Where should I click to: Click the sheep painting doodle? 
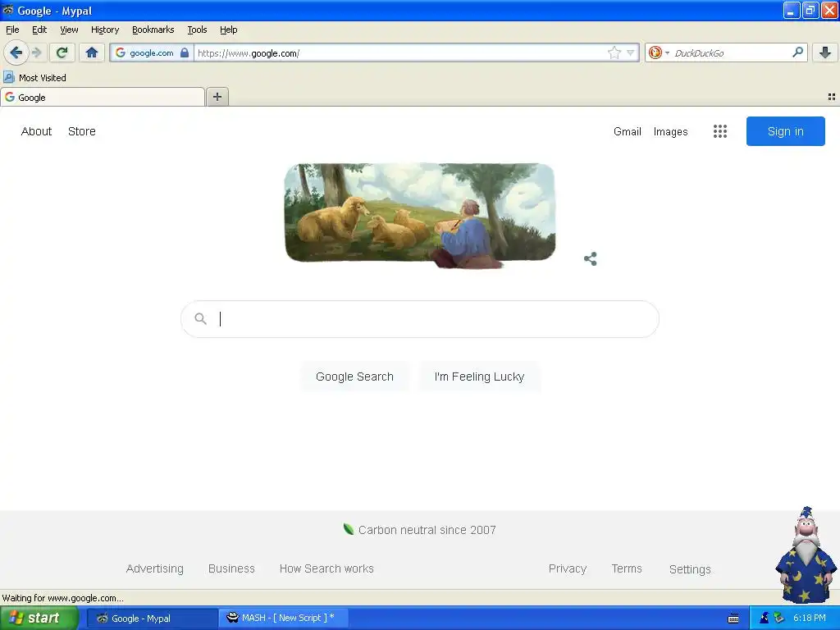click(420, 215)
